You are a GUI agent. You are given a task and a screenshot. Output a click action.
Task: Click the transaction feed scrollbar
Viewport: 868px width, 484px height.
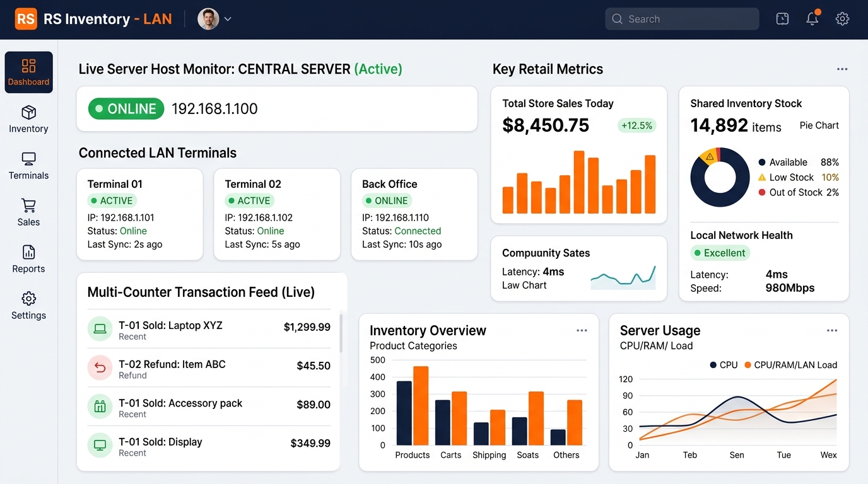341,333
